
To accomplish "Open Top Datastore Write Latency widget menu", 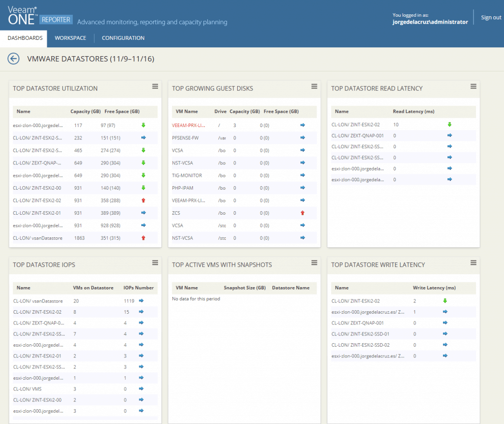I will [x=473, y=263].
